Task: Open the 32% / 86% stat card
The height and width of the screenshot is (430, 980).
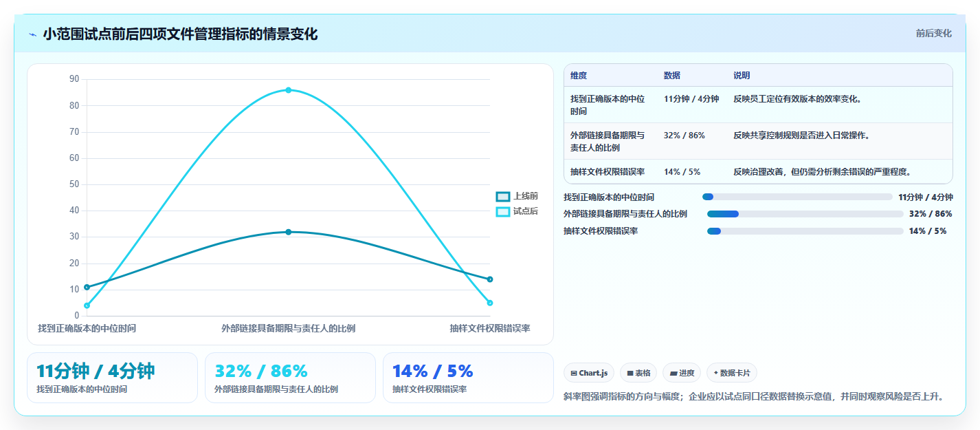Action: 290,378
